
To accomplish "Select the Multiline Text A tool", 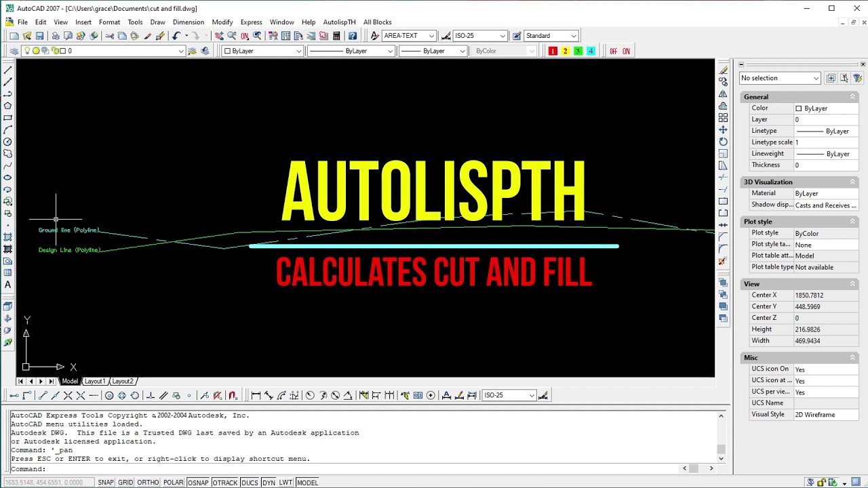I will (8, 285).
